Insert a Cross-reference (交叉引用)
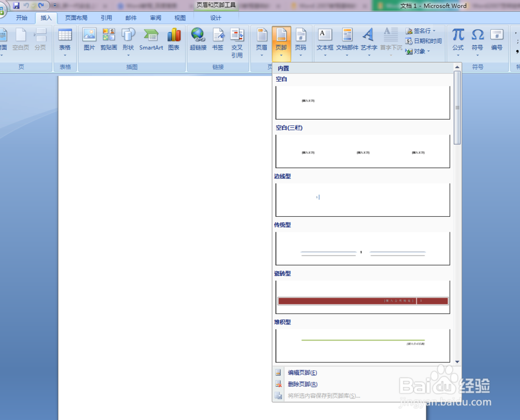Screen dimensions: 520x420 coord(237,43)
